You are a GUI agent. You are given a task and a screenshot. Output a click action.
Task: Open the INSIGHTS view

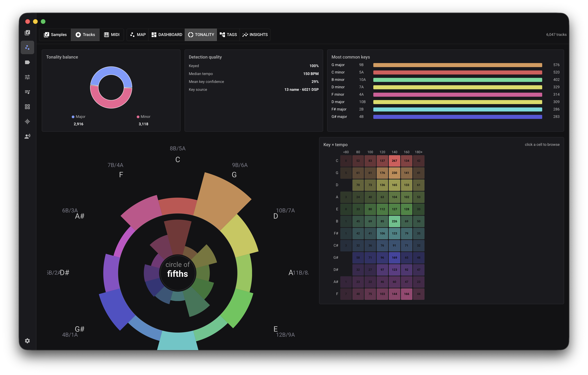255,35
